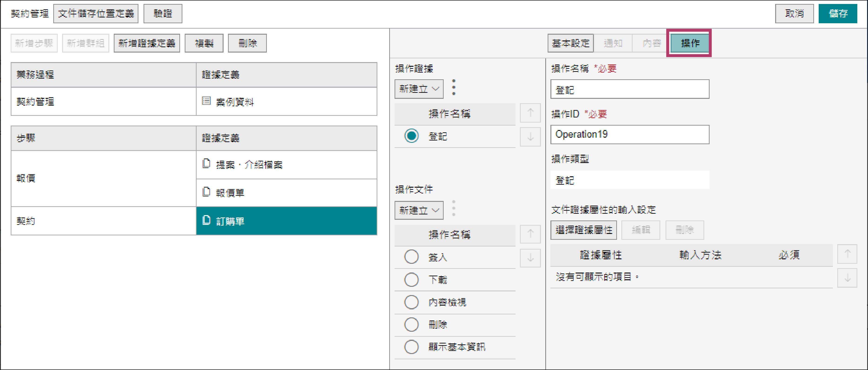Click move-down arrow in 操作證據 list
Image resolution: width=868 pixels, height=370 pixels.
pos(530,137)
